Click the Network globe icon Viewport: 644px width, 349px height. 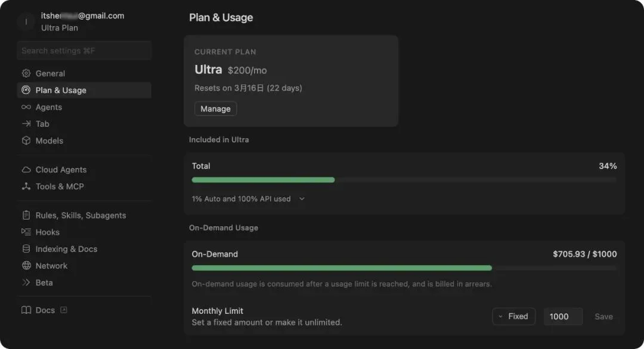26,266
